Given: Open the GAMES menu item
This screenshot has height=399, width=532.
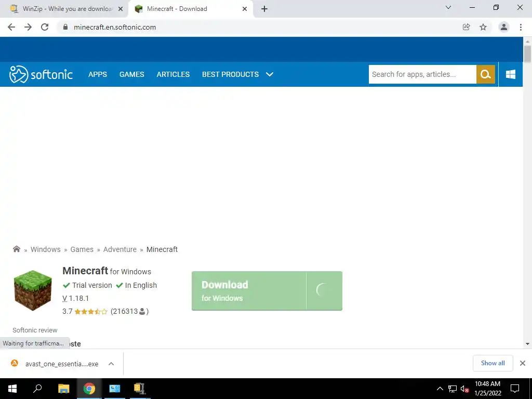Looking at the screenshot, I should click(x=131, y=74).
